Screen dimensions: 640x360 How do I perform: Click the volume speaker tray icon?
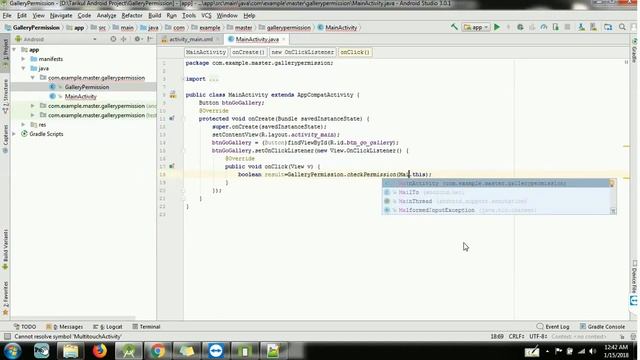592,351
